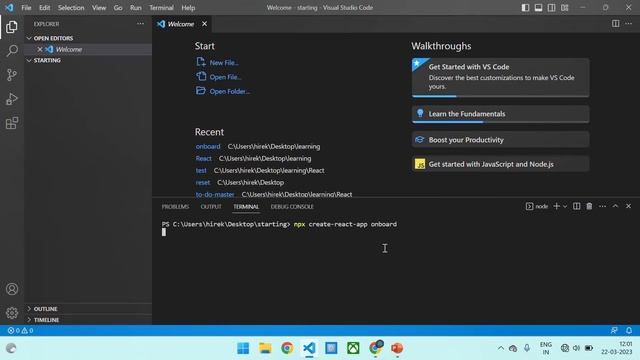640x360 pixels.
Task: Kill terminal with trash icon
Action: tap(589, 207)
